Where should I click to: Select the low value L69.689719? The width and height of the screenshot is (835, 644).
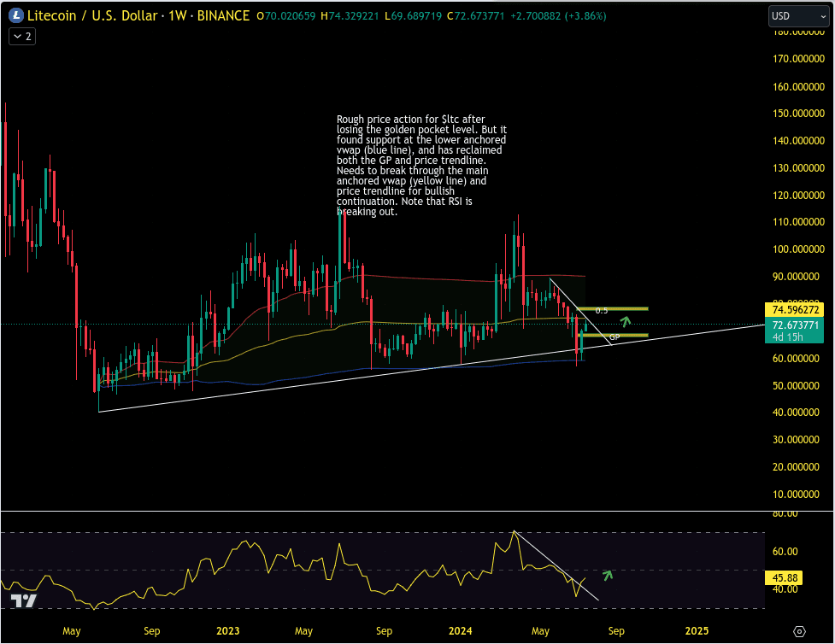coord(412,16)
